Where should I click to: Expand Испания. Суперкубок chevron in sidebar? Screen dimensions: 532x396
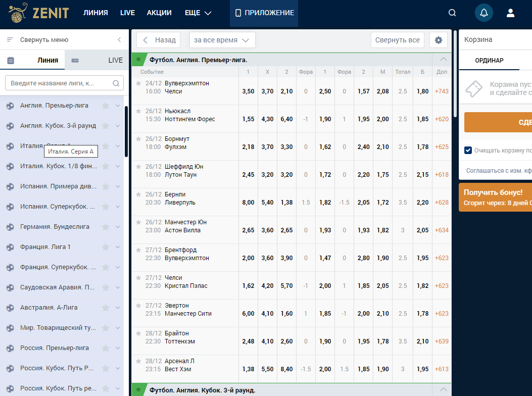coord(118,207)
